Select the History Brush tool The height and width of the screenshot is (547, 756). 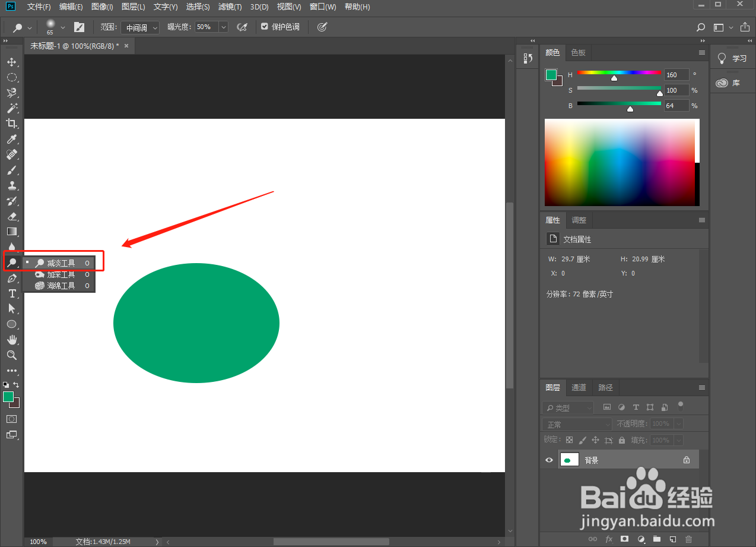click(11, 201)
